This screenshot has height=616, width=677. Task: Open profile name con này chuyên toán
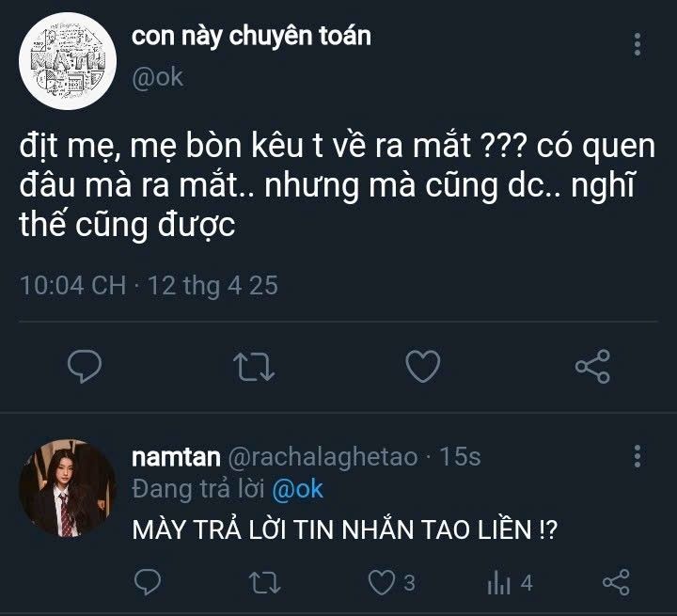point(250,37)
